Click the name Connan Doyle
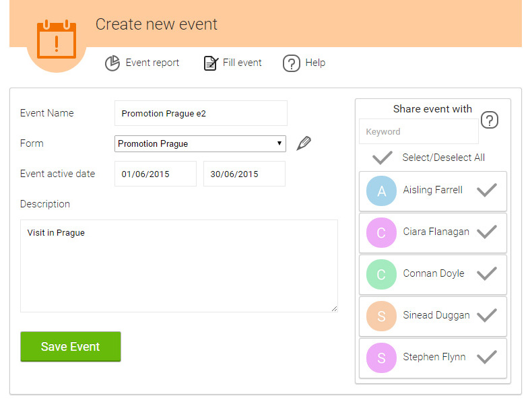 (434, 273)
